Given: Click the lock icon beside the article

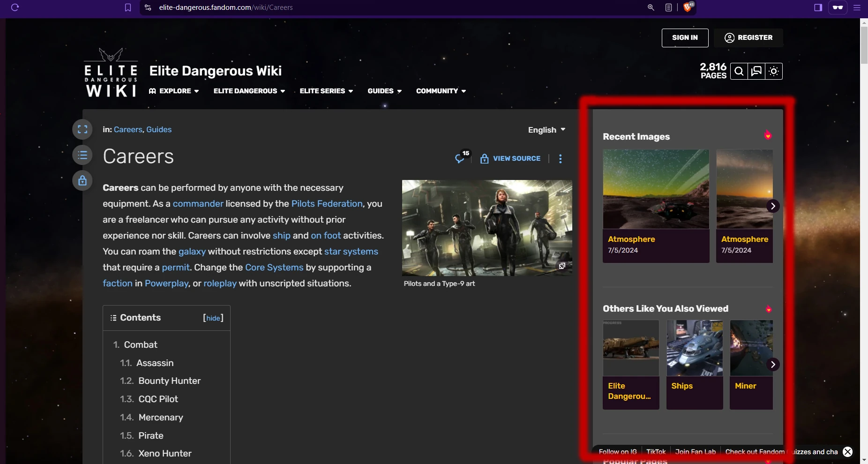Looking at the screenshot, I should coord(82,180).
